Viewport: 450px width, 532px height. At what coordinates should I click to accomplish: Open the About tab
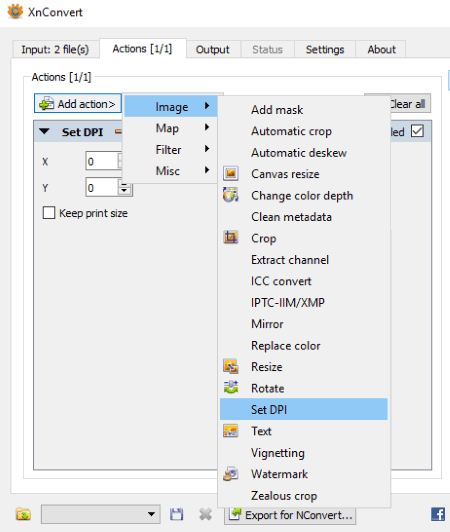click(381, 50)
